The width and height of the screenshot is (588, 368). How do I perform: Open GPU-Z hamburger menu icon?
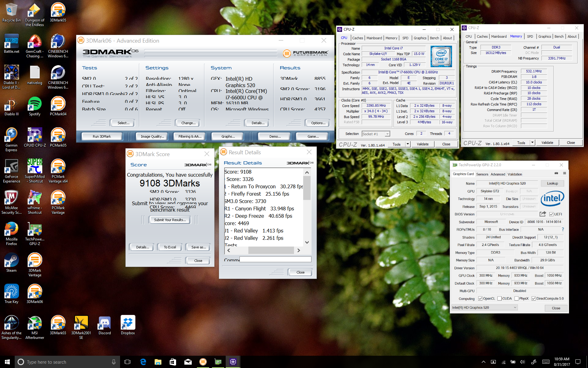[x=564, y=174]
